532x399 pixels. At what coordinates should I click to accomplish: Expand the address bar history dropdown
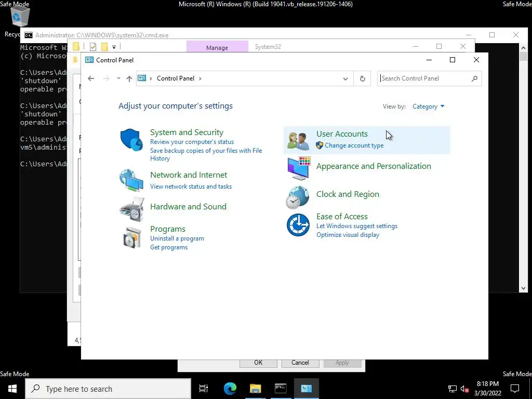point(345,79)
